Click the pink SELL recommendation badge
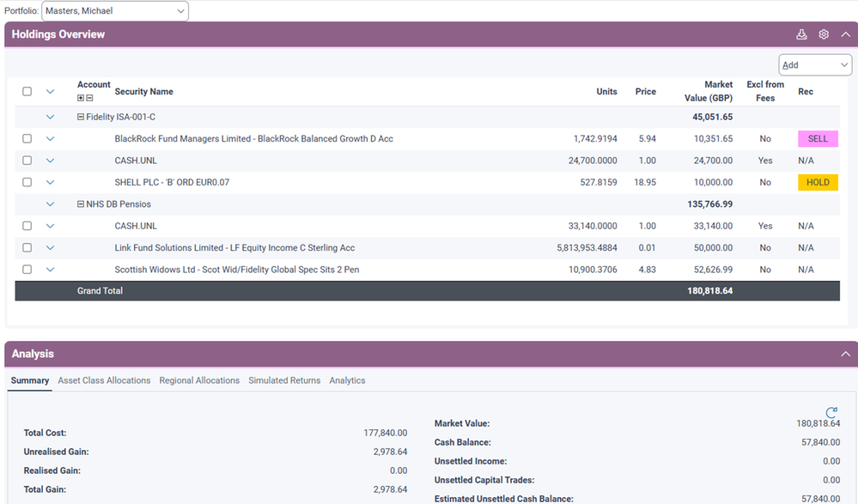Viewport: 858px width, 504px height. [818, 139]
